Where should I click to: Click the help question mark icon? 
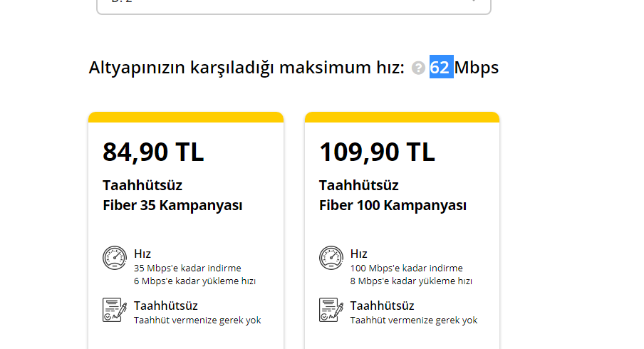(x=418, y=68)
